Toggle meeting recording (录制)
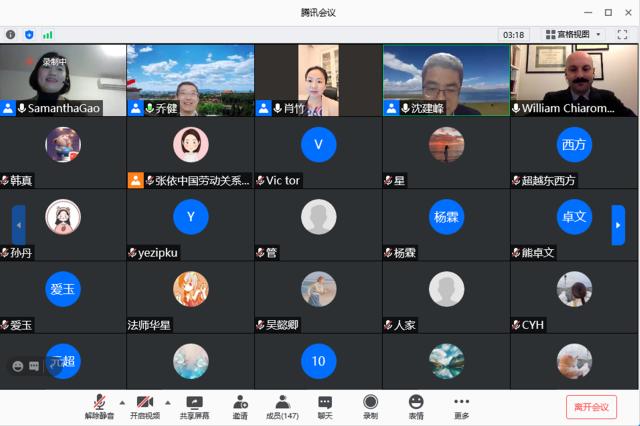The width and height of the screenshot is (640, 426). [x=370, y=405]
